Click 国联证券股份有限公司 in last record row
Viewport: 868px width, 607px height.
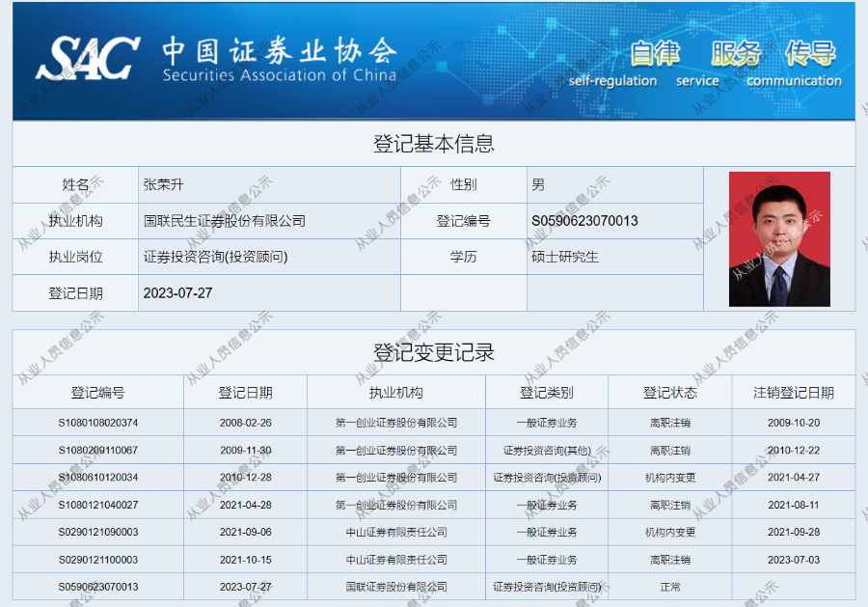coord(395,587)
